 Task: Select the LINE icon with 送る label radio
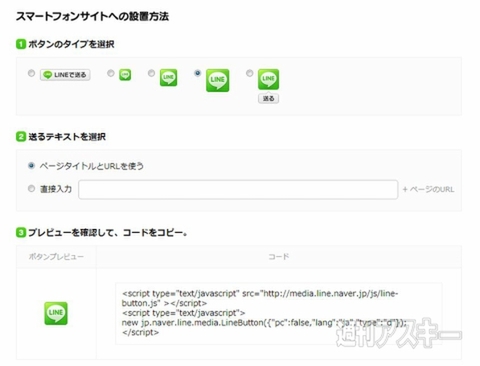(249, 73)
